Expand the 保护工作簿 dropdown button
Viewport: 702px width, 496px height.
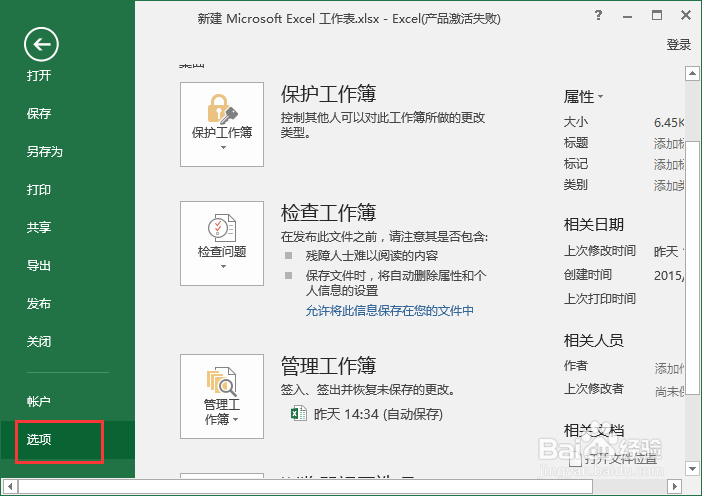coord(222,124)
